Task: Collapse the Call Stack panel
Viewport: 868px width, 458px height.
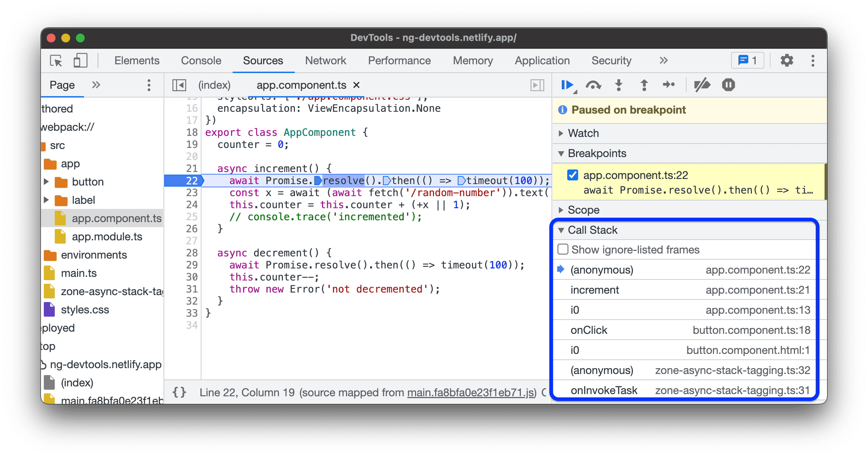Action: (563, 230)
